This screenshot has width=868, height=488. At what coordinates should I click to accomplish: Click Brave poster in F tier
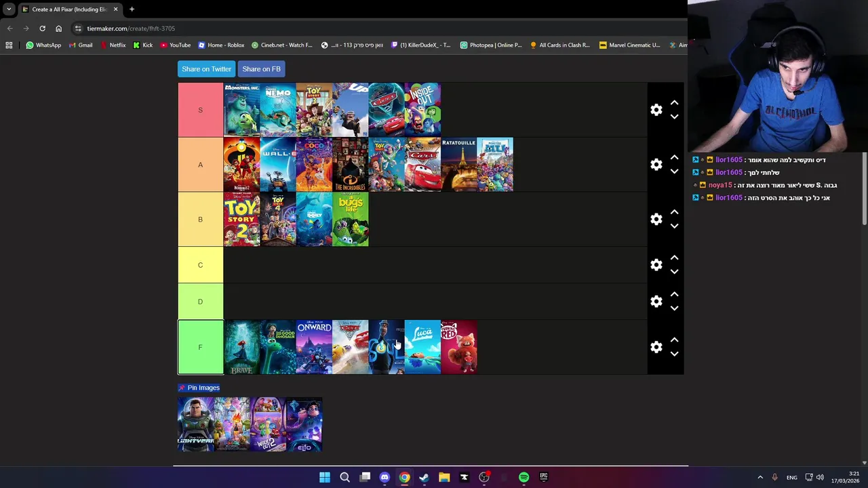pos(241,347)
